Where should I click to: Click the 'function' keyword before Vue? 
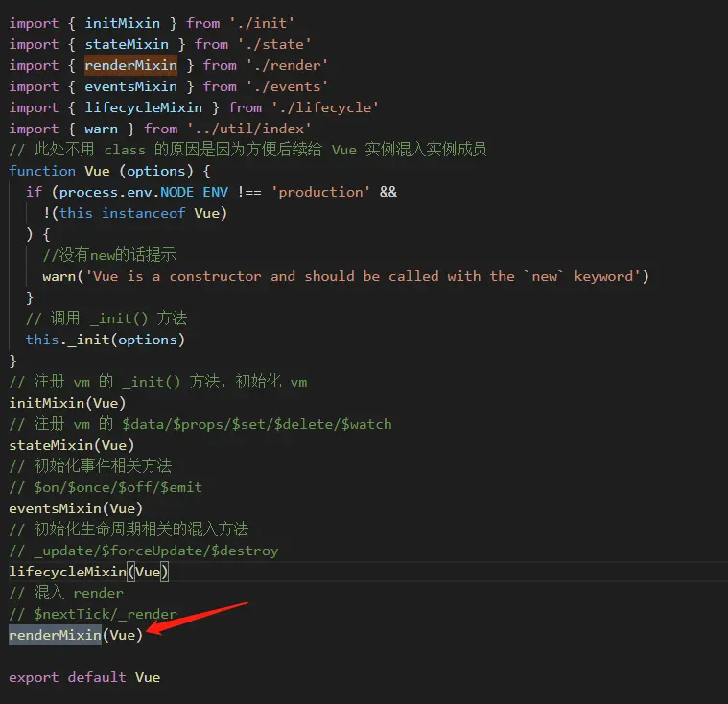tap(42, 171)
